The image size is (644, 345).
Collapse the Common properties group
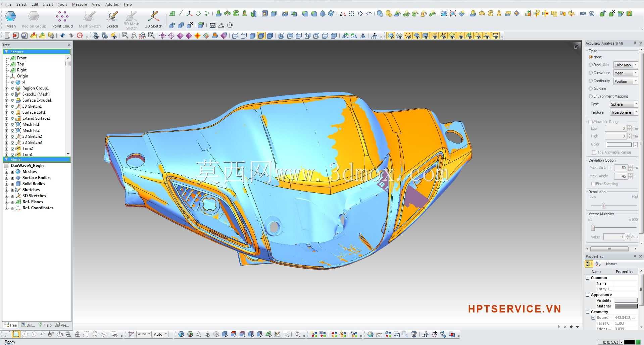pos(588,278)
